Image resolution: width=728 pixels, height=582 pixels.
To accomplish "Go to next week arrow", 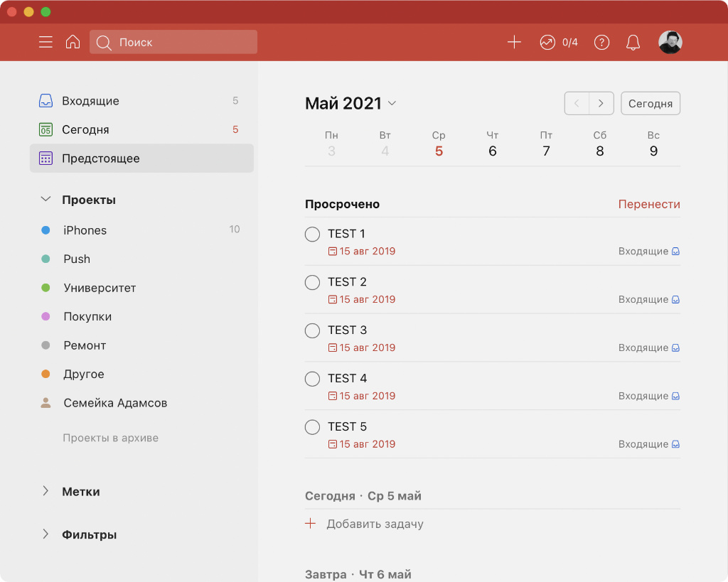I will click(601, 103).
